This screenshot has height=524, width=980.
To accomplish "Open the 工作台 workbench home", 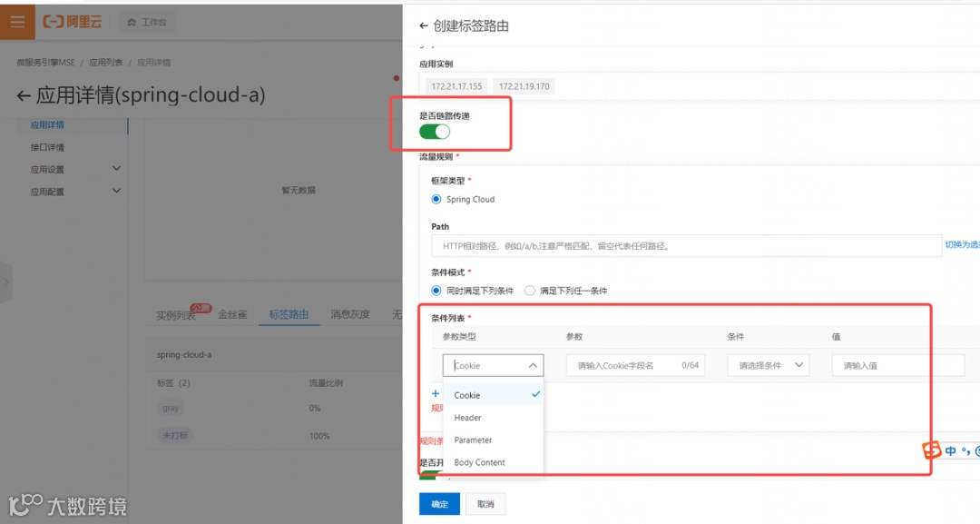I will click(147, 22).
